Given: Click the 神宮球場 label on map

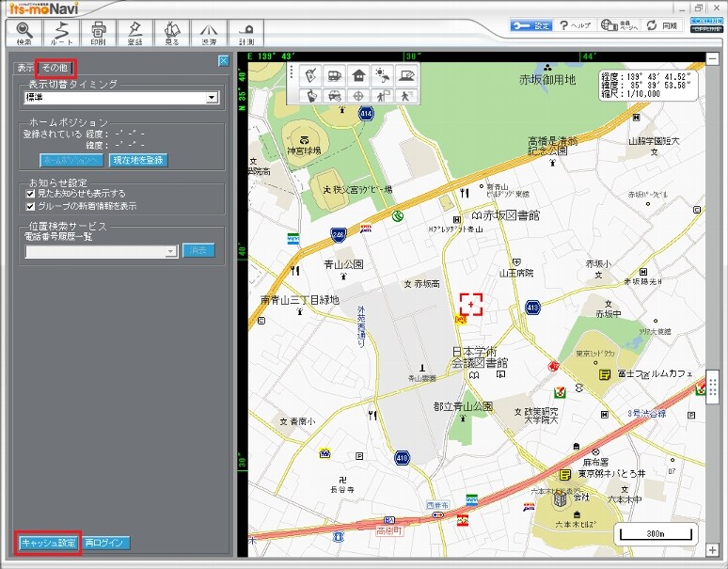Looking at the screenshot, I should click(x=304, y=150).
